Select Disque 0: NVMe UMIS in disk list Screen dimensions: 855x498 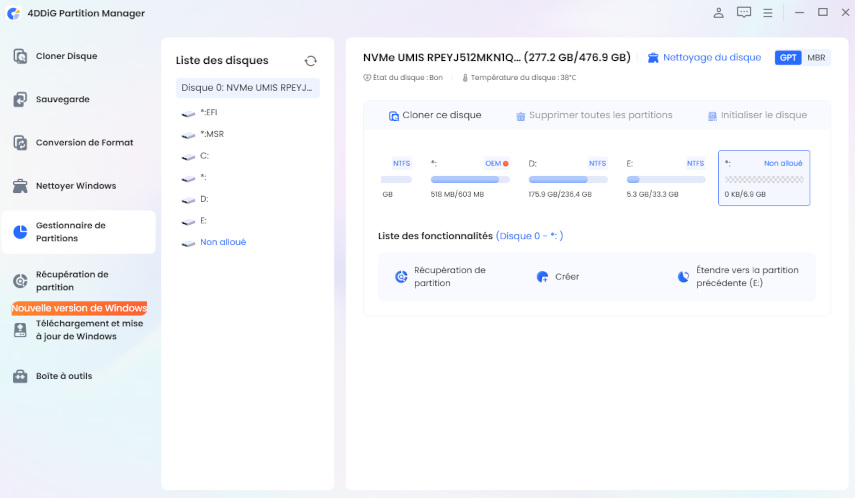248,88
